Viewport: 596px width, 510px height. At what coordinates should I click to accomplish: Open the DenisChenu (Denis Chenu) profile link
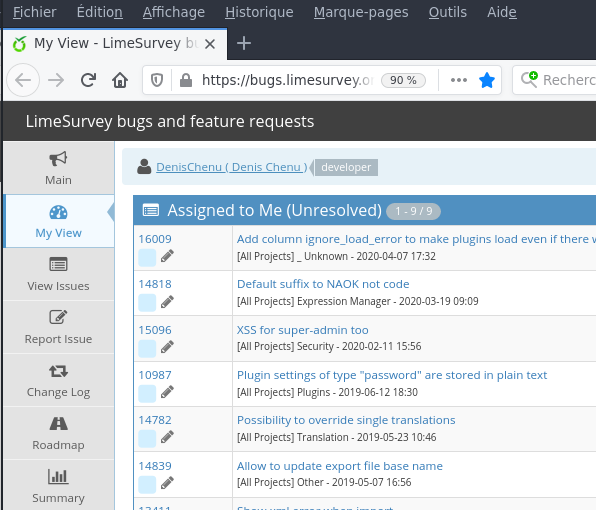pos(231,167)
